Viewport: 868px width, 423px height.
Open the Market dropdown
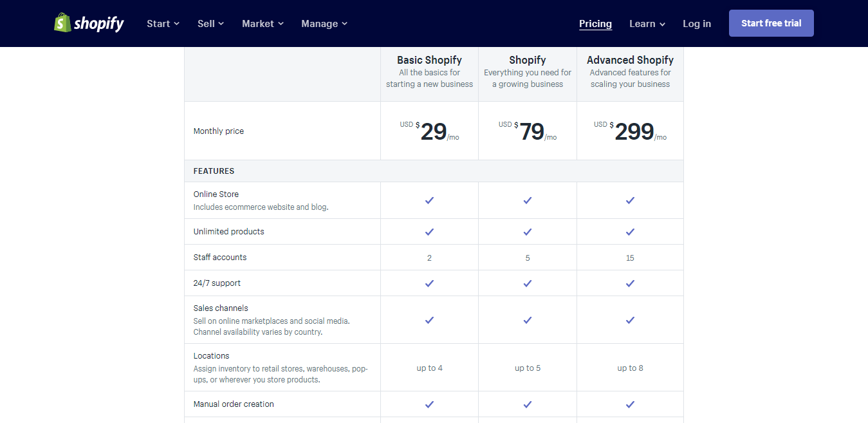tap(262, 23)
